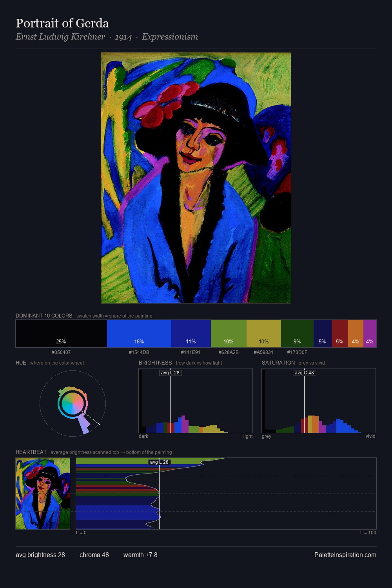Click the purple 4% swatch

click(x=370, y=334)
